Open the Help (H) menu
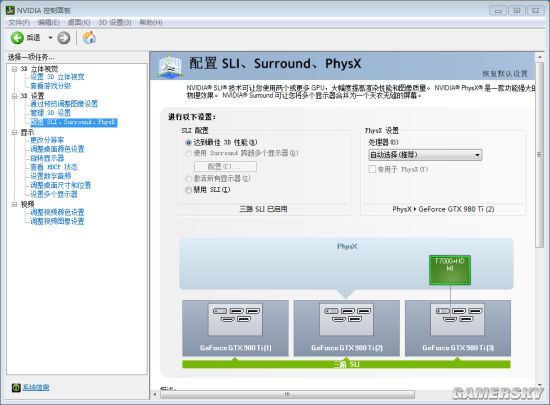Viewport: 550px width, 405px height. [x=151, y=22]
